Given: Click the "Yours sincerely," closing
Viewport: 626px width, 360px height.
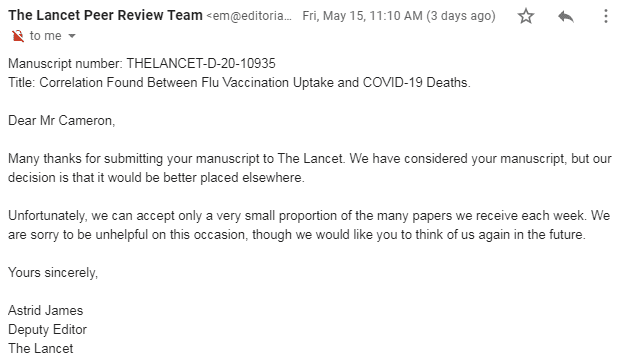Looking at the screenshot, I should pos(53,273).
